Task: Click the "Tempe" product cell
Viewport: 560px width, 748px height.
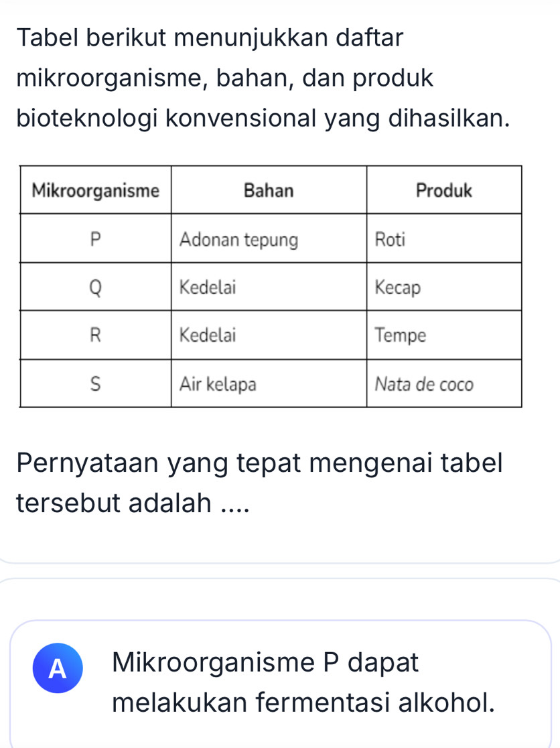Action: (x=401, y=336)
